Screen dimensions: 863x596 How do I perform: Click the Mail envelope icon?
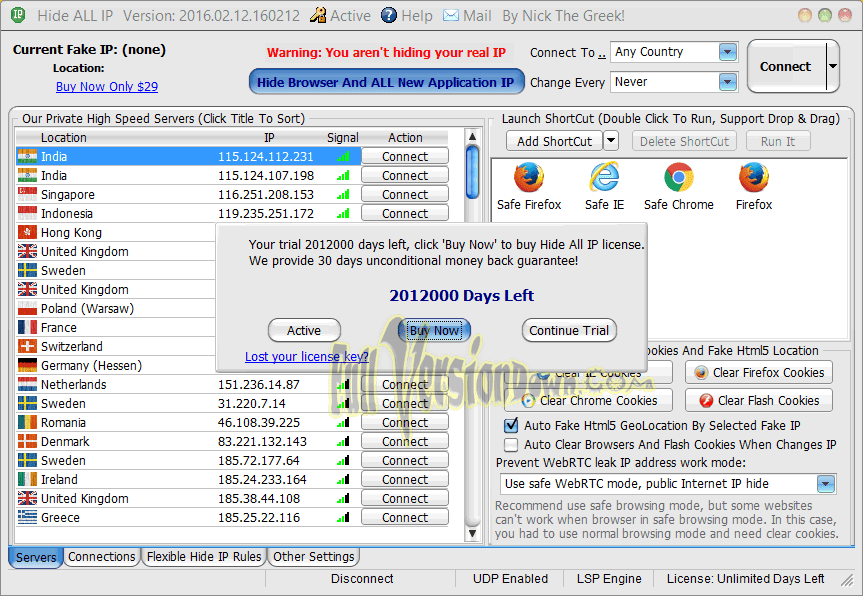coord(451,15)
